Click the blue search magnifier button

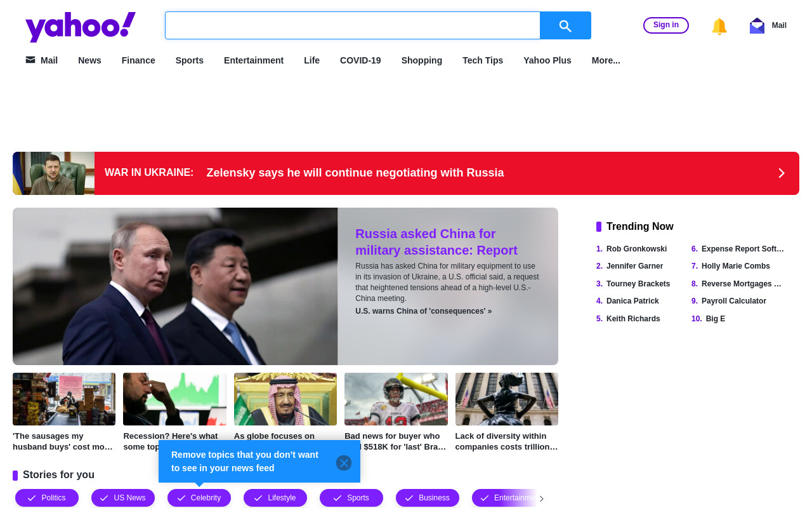565,25
